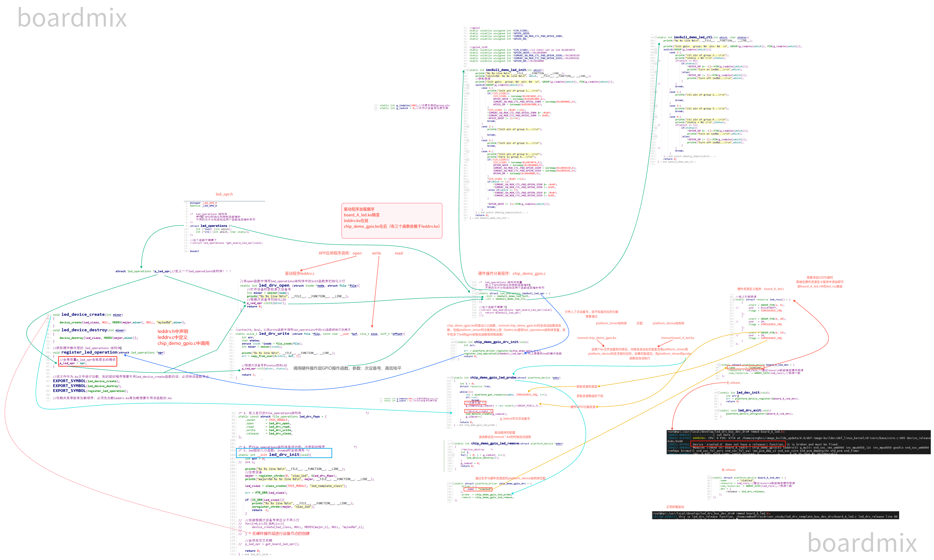Image resolution: width=934 pixels, height=560 pixels.
Task: Click the p_led_opr = opr; assignment line
Action: click(x=73, y=363)
